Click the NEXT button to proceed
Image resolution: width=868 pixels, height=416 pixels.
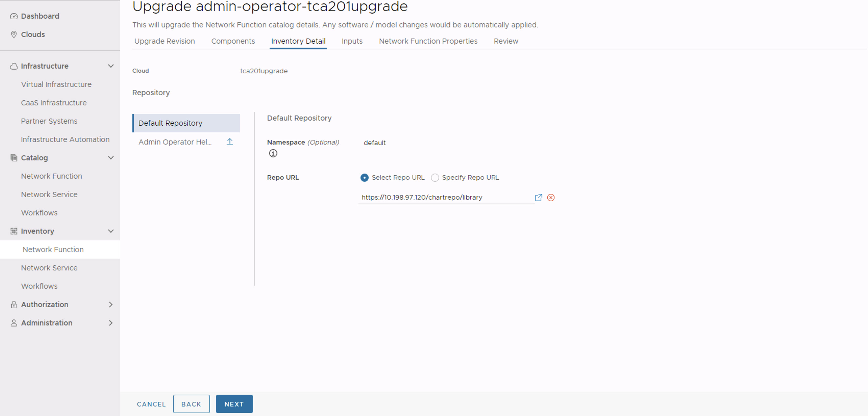click(234, 404)
